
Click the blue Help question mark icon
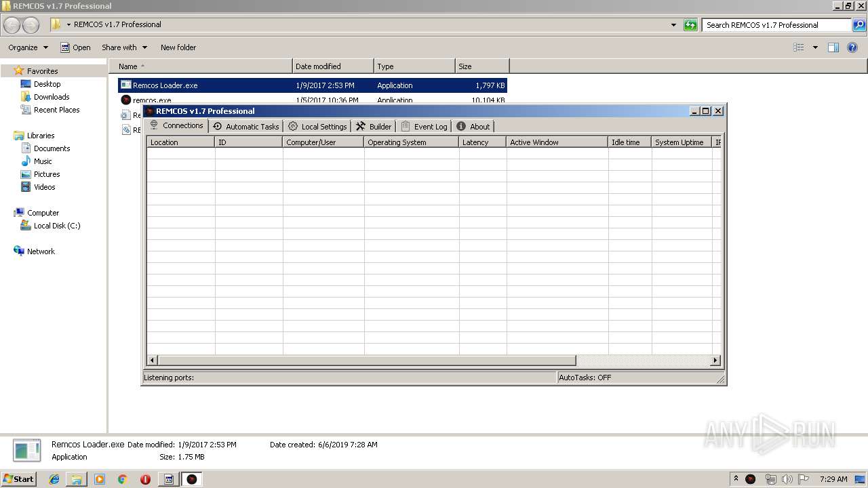point(853,47)
